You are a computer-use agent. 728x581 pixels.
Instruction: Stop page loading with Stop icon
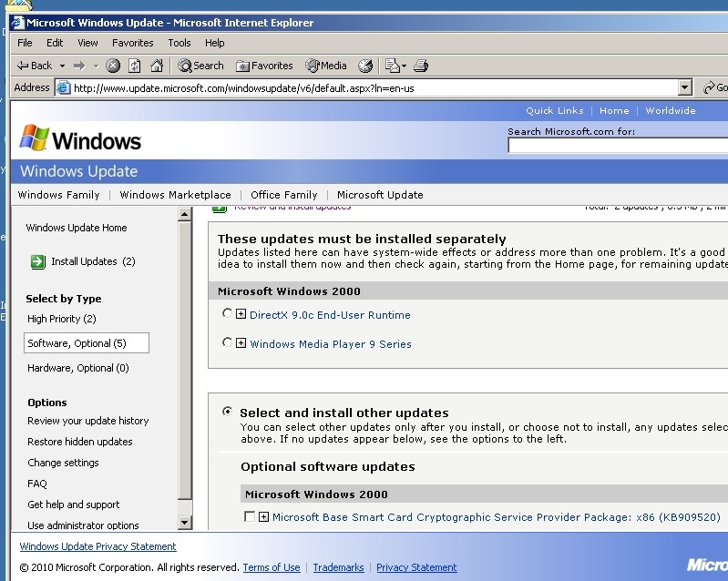point(113,66)
